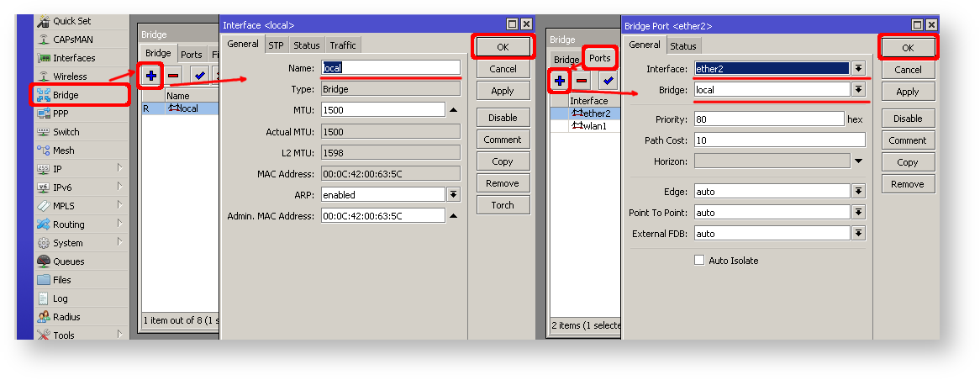980x380 pixels.
Task: Expand the Horizon field arrow
Action: coord(858,161)
